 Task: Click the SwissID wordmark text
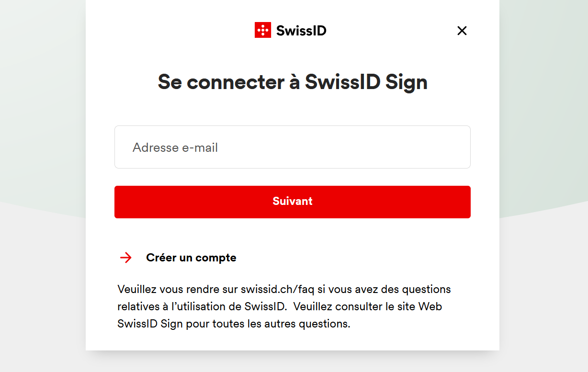pyautogui.click(x=301, y=31)
